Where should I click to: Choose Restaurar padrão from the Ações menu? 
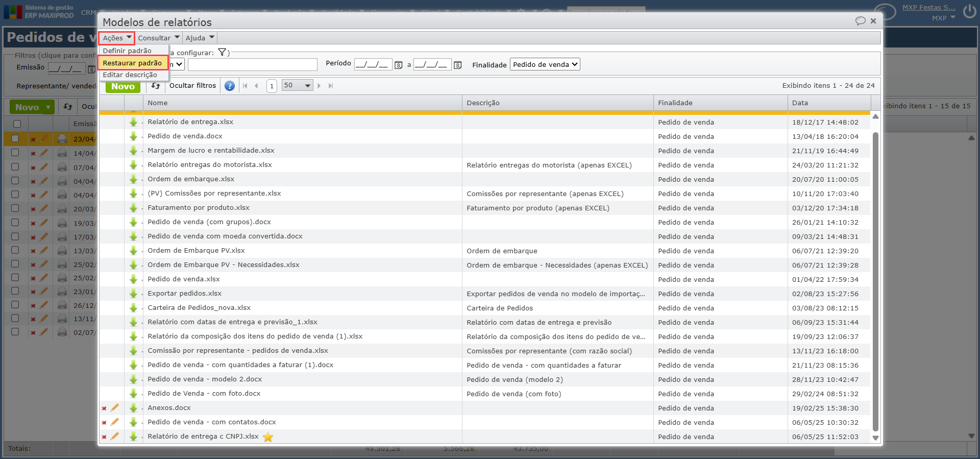(132, 63)
